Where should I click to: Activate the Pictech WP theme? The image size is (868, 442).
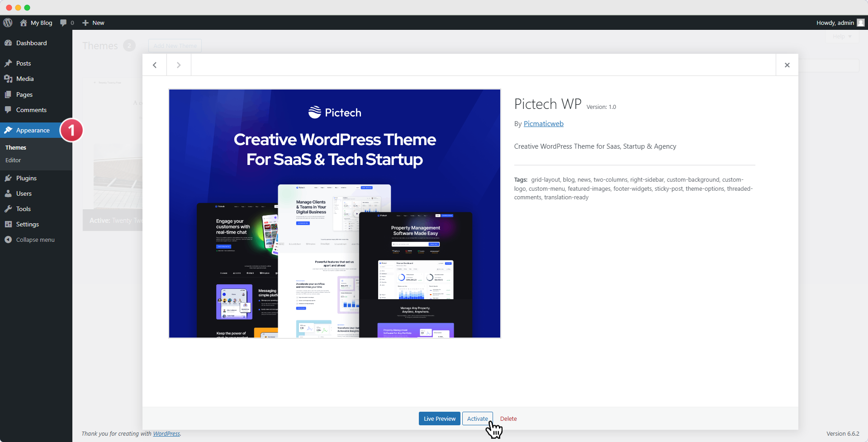(x=478, y=418)
